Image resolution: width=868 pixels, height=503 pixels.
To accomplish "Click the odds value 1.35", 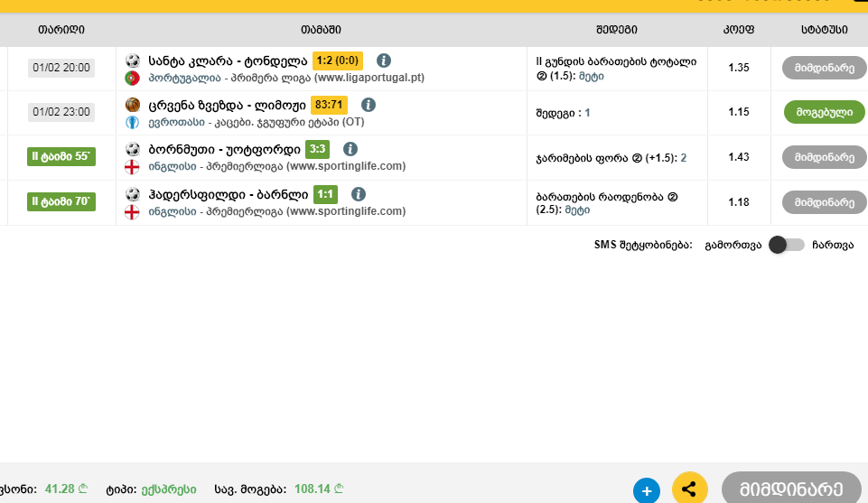I will tap(739, 68).
